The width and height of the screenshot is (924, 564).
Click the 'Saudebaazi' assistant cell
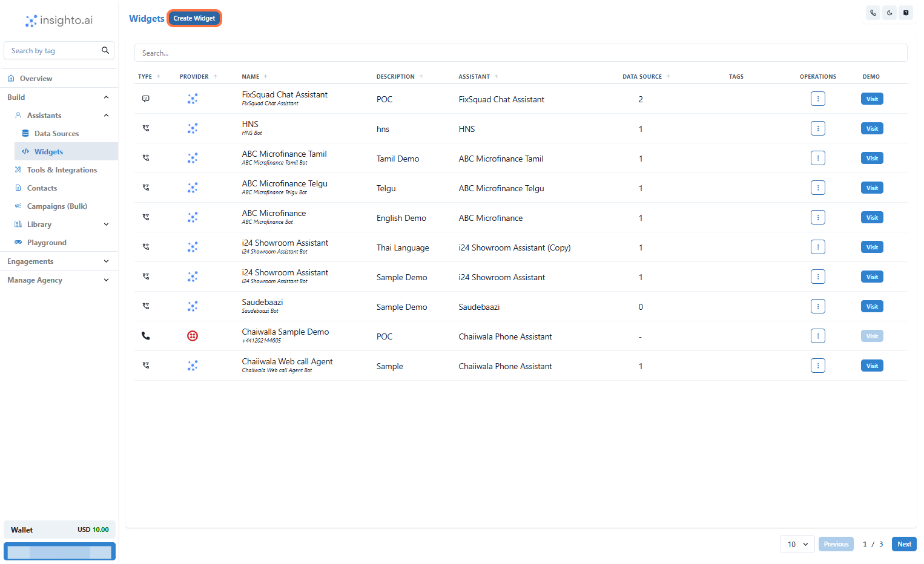[479, 307]
